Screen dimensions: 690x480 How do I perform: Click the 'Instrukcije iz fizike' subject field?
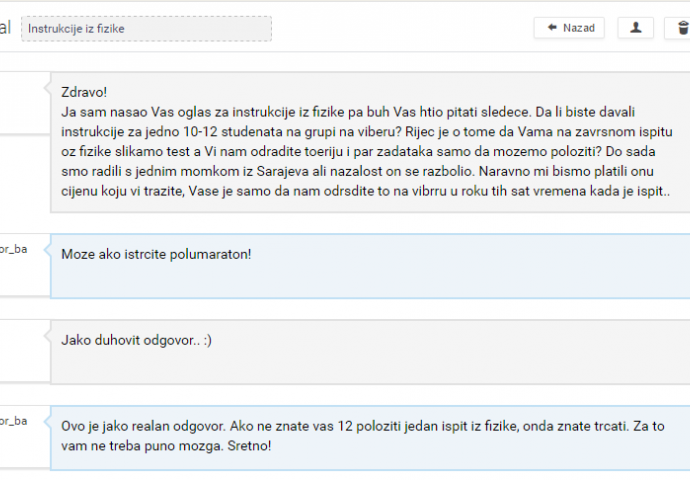tap(146, 28)
